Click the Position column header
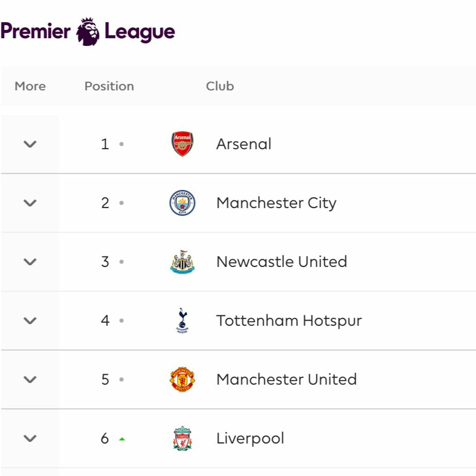Image resolution: width=476 pixels, height=476 pixels. [109, 86]
